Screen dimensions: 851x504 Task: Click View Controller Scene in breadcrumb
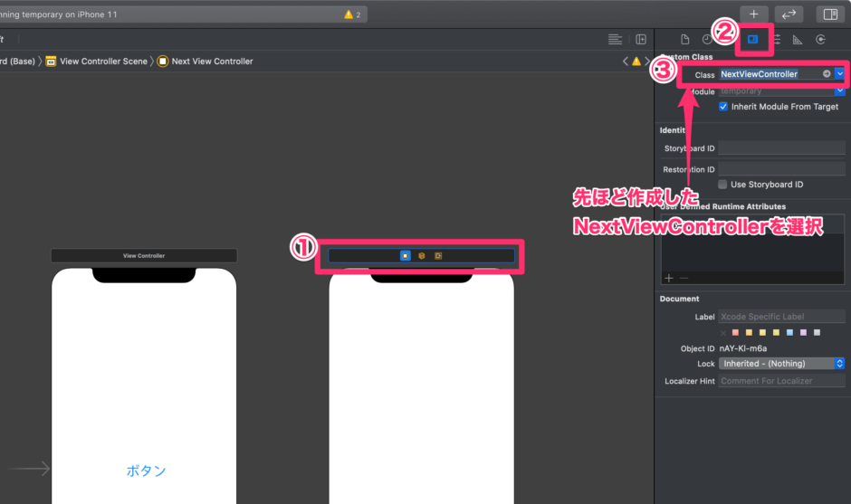pyautogui.click(x=104, y=62)
